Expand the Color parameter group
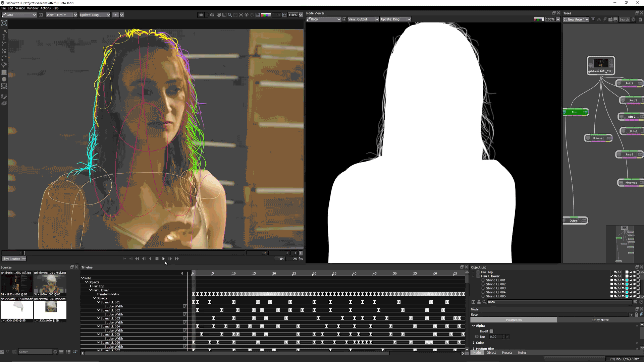Screen dimensions: 644x362 [474, 343]
